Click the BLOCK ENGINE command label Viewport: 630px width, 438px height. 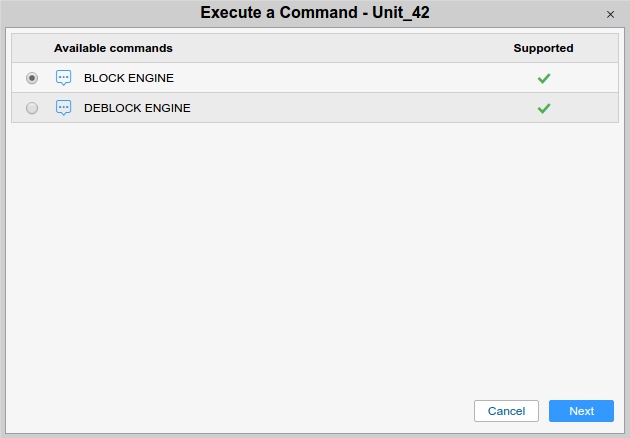pyautogui.click(x=130, y=78)
